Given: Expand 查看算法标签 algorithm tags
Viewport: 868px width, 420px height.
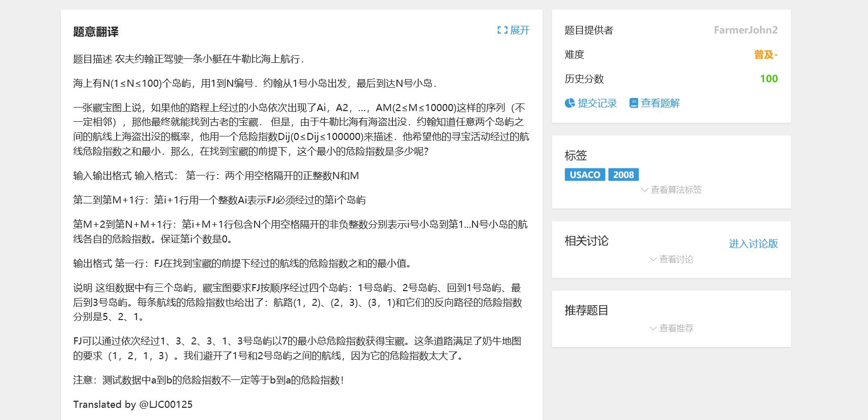Looking at the screenshot, I should click(x=671, y=190).
